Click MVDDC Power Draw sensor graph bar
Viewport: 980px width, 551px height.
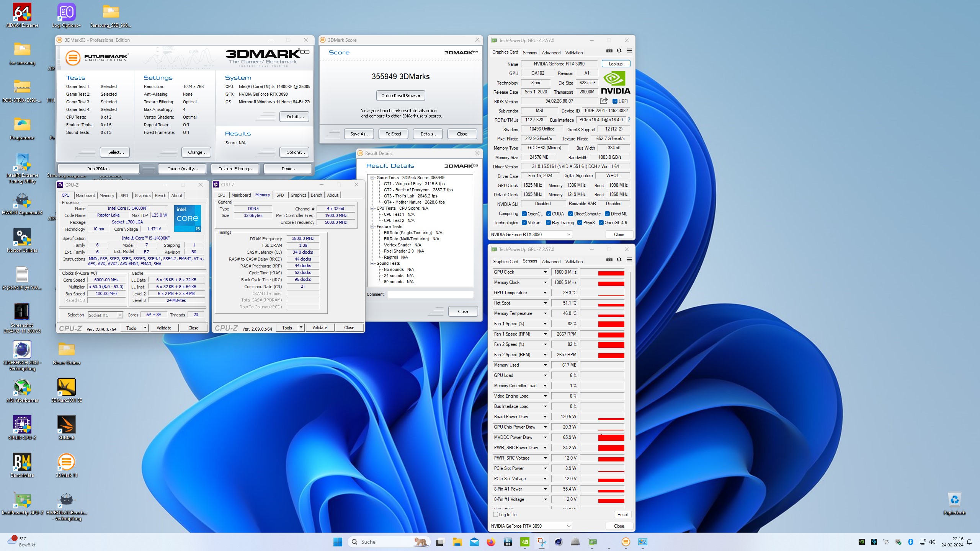602,437
